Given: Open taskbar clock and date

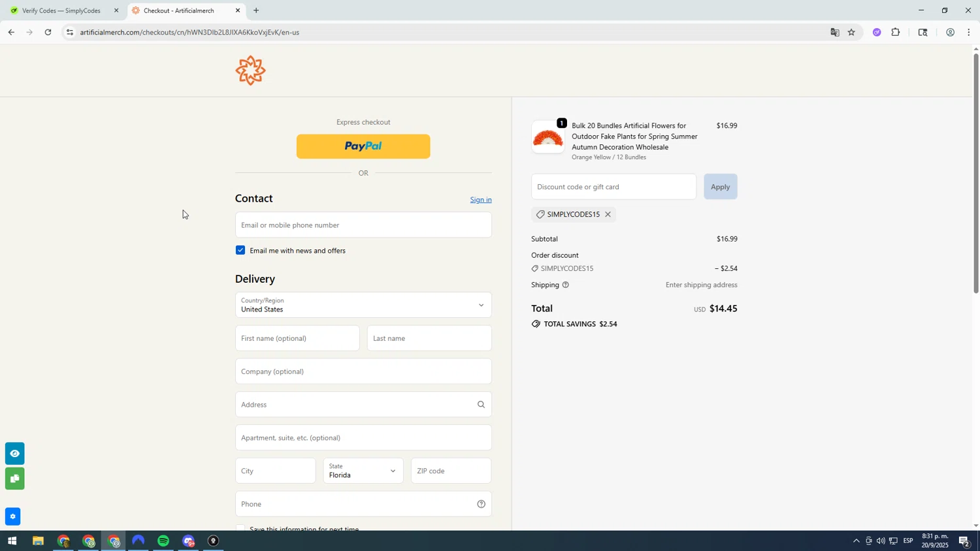Looking at the screenshot, I should point(935,541).
